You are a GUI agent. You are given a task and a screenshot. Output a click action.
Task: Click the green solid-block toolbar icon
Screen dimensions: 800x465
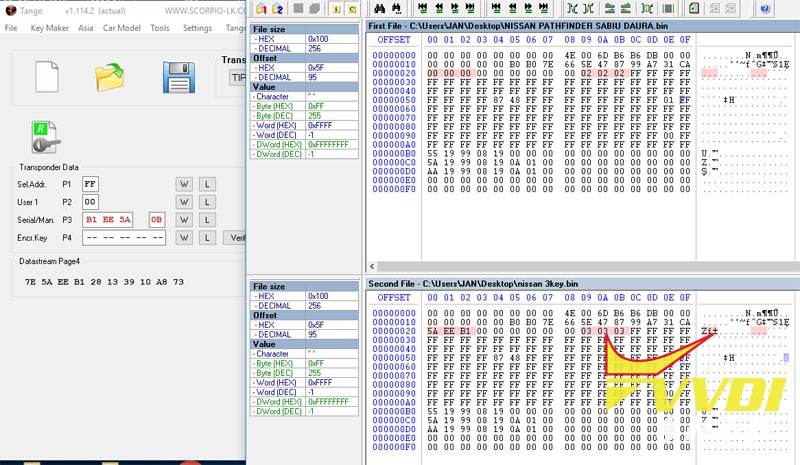[x=668, y=8]
